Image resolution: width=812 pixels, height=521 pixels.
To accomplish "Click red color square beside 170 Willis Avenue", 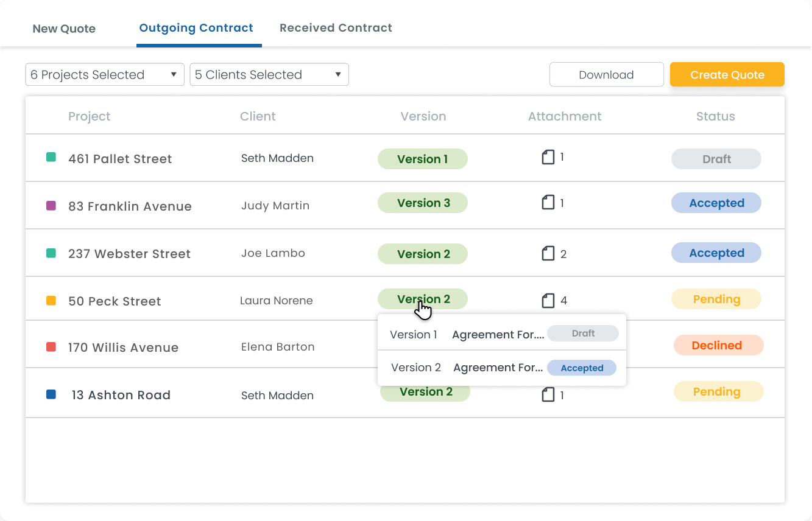I will point(51,347).
